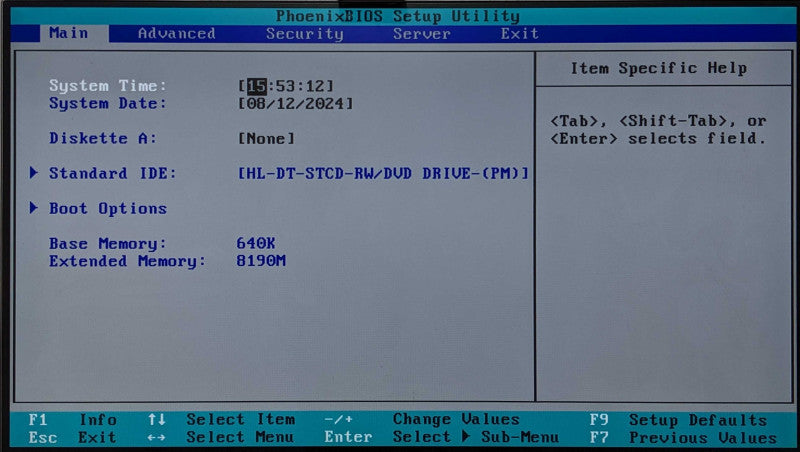Viewport: 800px width, 452px height.
Task: Click the Diskette A label
Action: point(103,139)
